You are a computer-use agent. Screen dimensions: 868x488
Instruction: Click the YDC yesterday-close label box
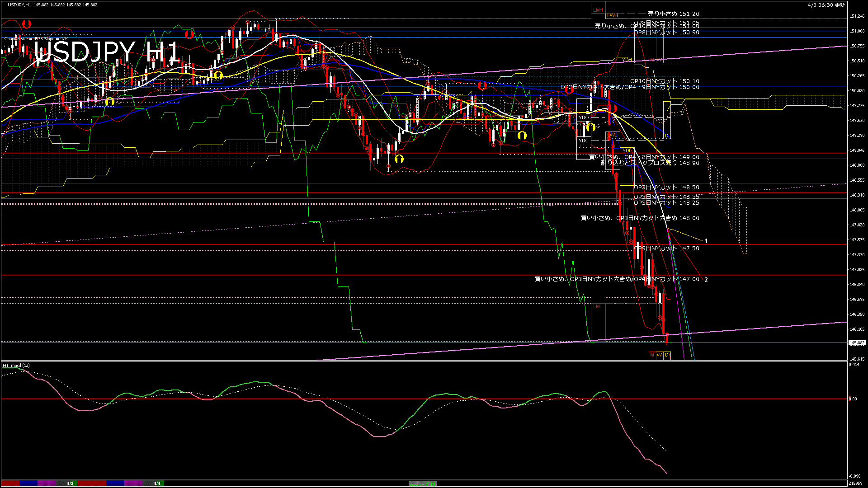coord(584,141)
